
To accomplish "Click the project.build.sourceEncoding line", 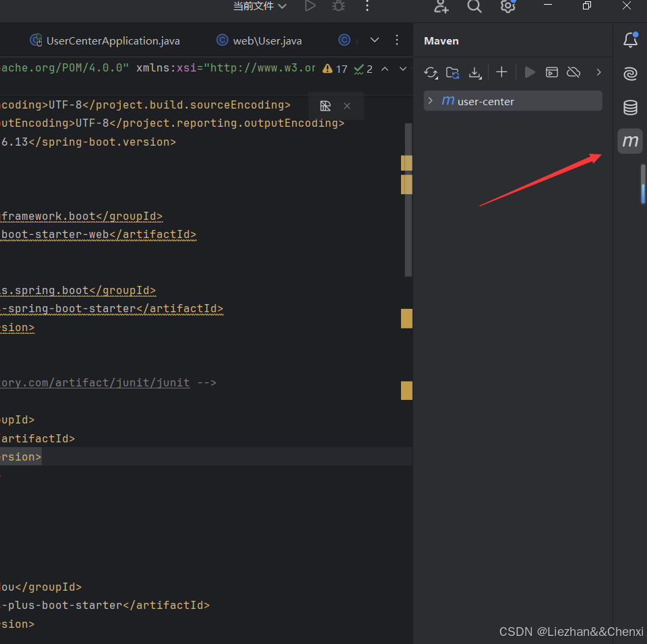I will tap(146, 105).
